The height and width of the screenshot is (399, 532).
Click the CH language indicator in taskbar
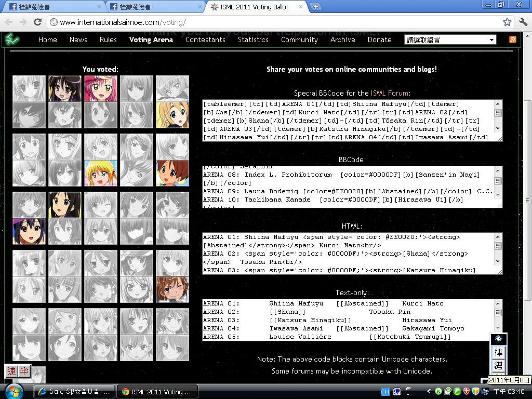point(385,392)
